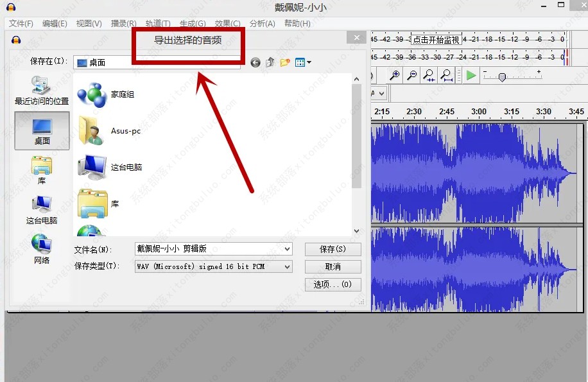Minimize the Audacity window

pyautogui.click(x=543, y=6)
